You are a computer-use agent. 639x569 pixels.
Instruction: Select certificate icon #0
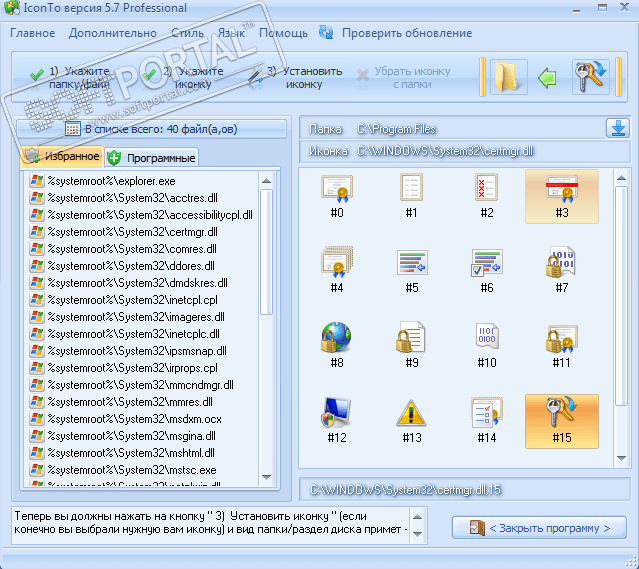tap(337, 196)
